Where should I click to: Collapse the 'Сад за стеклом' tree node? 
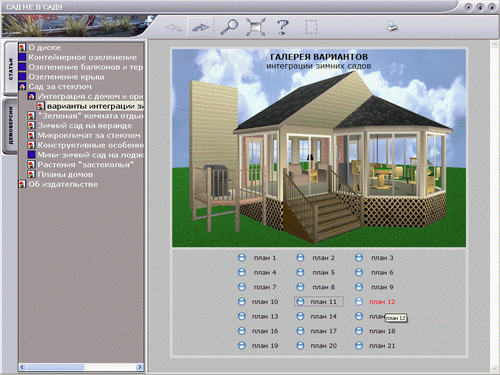point(22,86)
